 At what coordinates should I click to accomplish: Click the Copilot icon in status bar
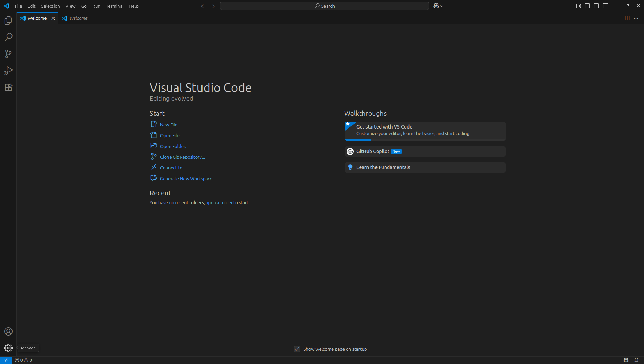pyautogui.click(x=625, y=360)
